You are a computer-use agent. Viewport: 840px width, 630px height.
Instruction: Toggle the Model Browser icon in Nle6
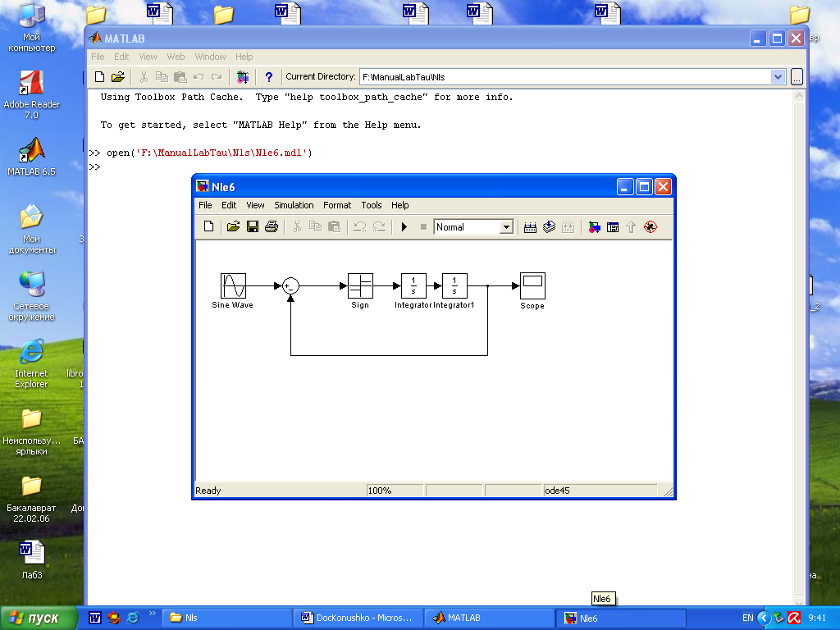point(613,227)
